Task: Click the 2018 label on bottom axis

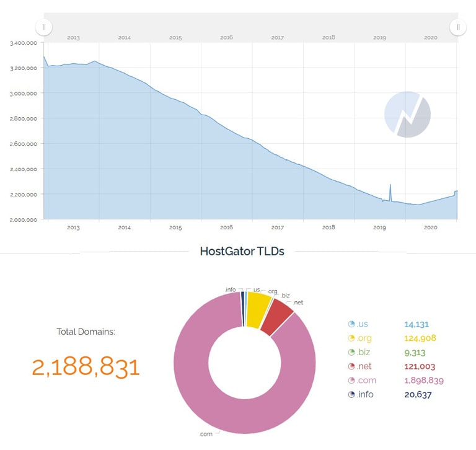Action: click(x=328, y=227)
